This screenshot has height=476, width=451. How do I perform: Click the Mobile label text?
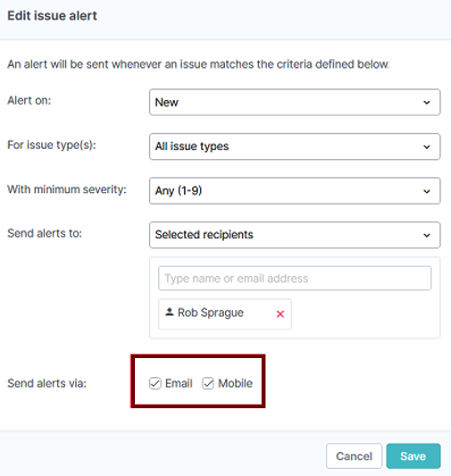tap(235, 383)
